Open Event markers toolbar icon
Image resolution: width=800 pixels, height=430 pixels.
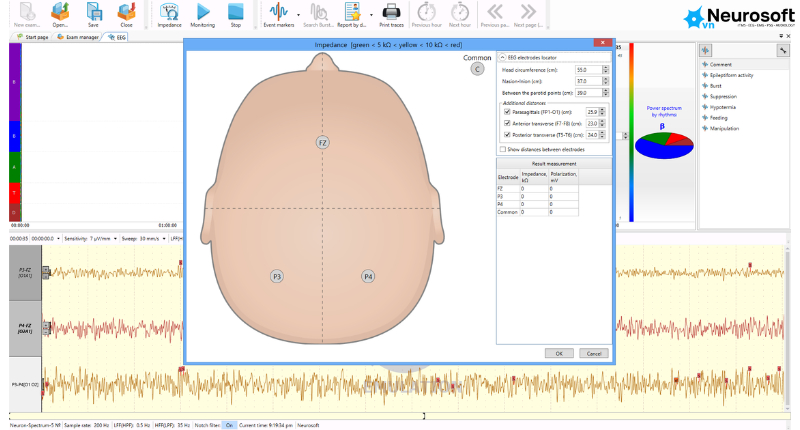pyautogui.click(x=279, y=14)
